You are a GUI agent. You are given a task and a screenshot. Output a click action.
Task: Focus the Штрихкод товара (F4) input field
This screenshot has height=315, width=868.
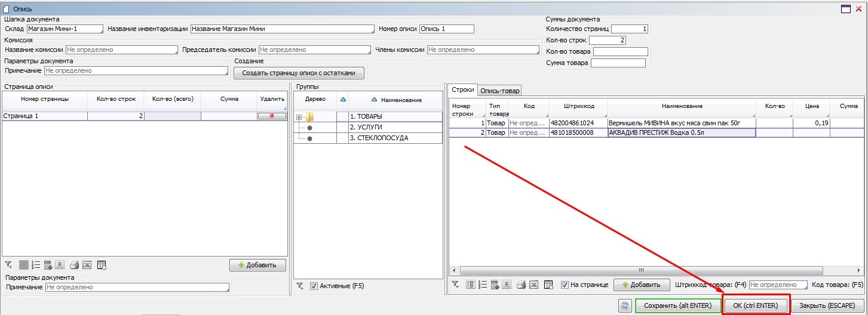pos(778,285)
